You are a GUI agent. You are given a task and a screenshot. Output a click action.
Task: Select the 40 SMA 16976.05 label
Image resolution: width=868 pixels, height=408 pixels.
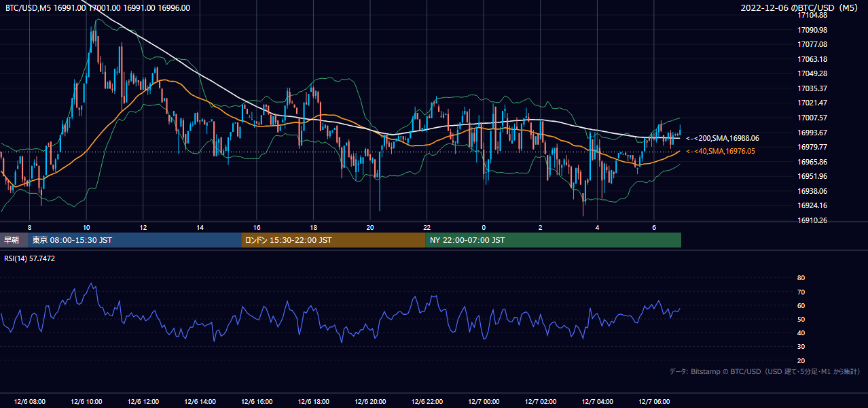[x=721, y=151]
